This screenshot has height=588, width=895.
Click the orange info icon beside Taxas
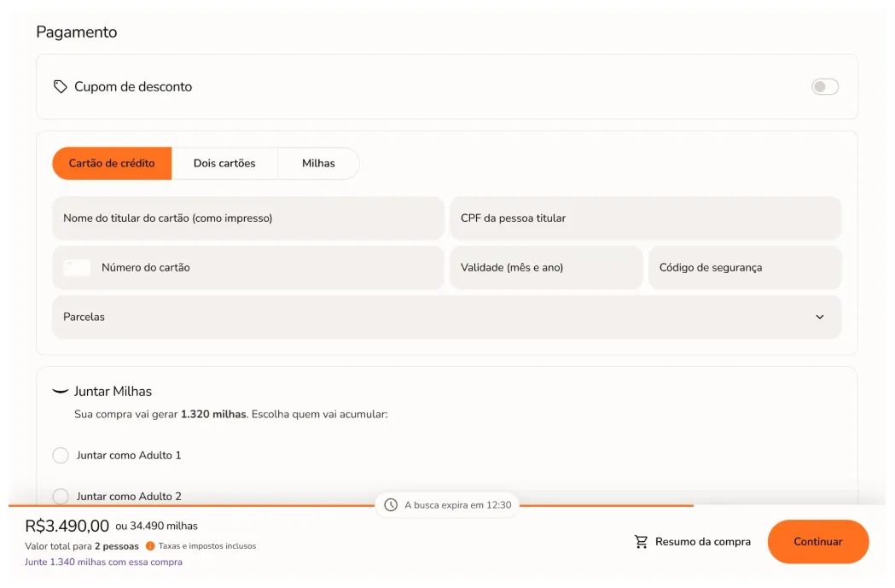150,545
